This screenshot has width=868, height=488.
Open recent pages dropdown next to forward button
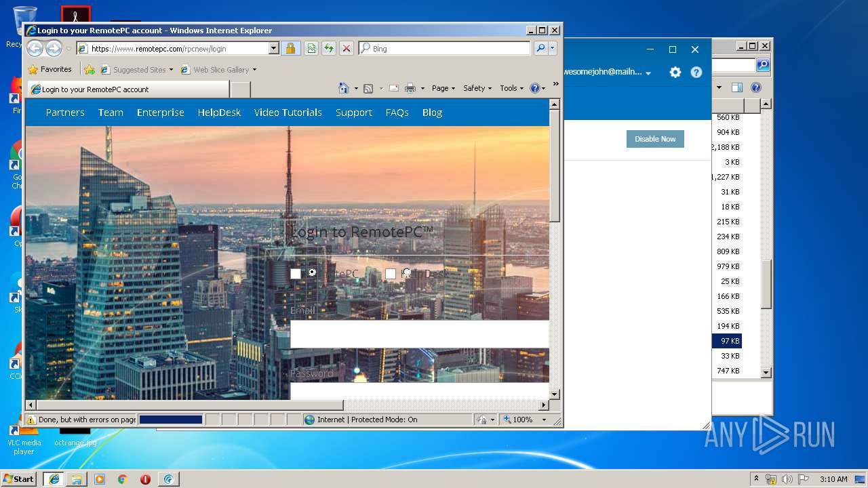point(68,49)
